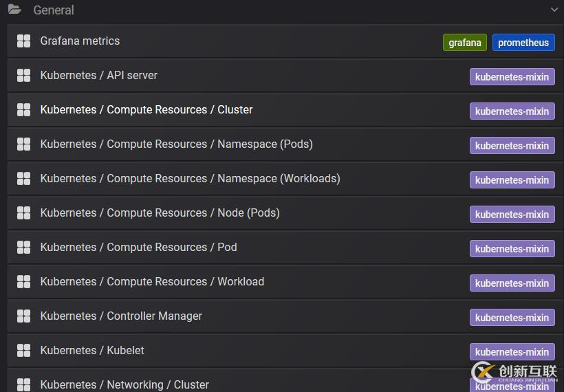Click the grid icon for Namespace (Pods) dashboard

point(23,144)
